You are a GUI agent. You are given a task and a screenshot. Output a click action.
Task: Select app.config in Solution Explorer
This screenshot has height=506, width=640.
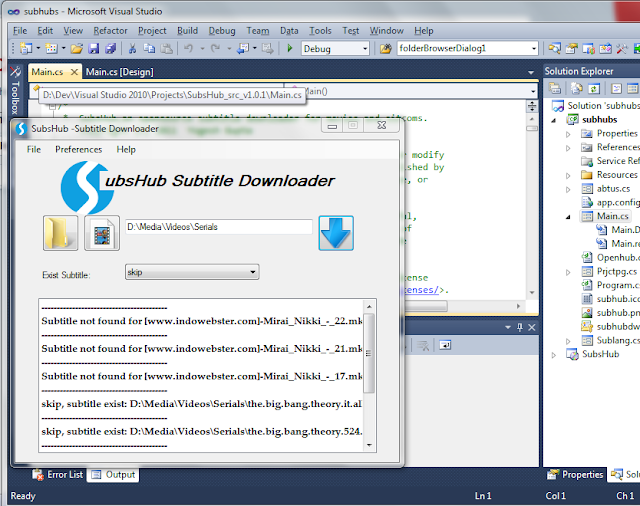(x=616, y=202)
